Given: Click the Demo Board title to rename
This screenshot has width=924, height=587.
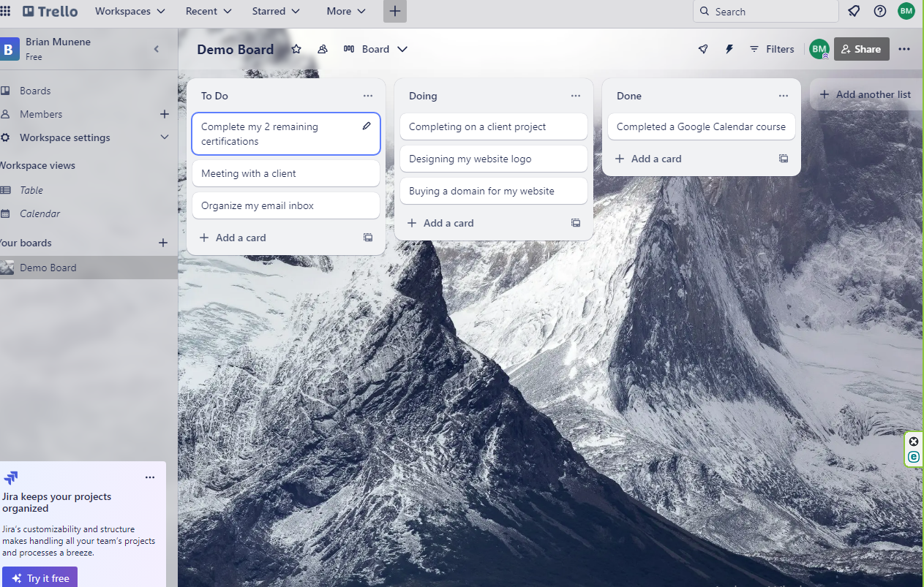Looking at the screenshot, I should 236,50.
